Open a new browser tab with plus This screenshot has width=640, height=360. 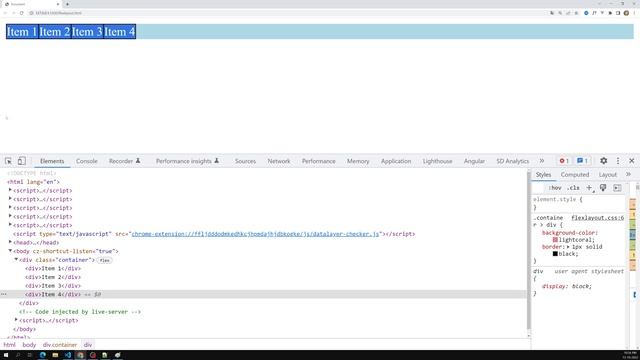click(67, 4)
